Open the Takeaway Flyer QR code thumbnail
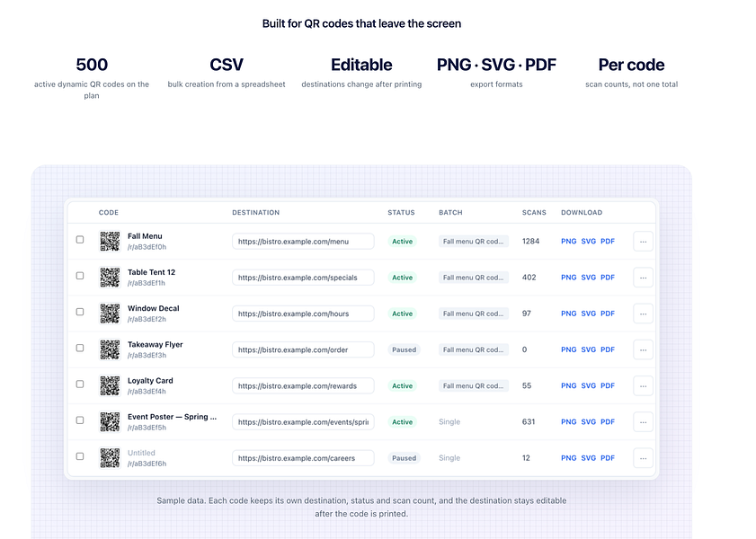 (110, 349)
